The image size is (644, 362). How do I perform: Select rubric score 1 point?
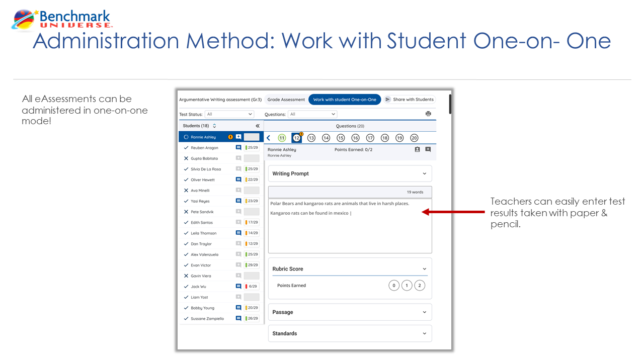click(407, 286)
